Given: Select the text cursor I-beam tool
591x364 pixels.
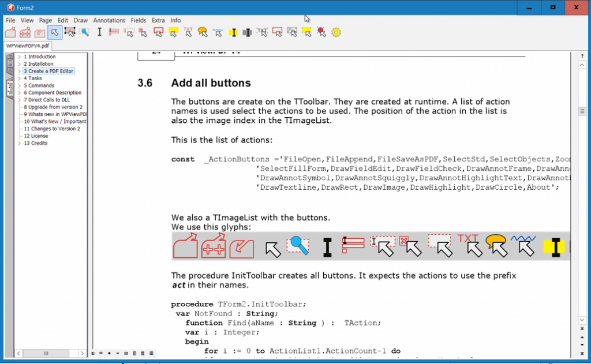Looking at the screenshot, I should (99, 32).
